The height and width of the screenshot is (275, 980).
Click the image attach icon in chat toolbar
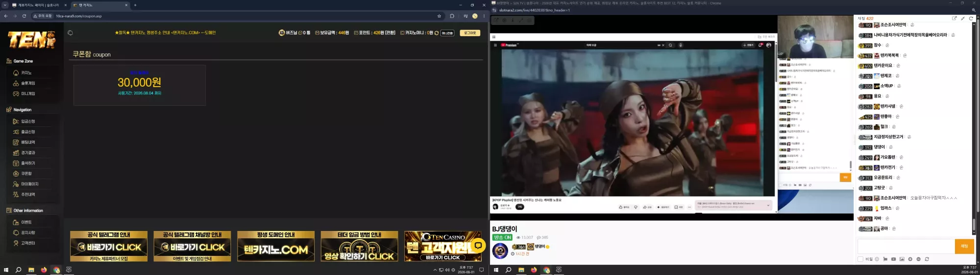click(902, 259)
